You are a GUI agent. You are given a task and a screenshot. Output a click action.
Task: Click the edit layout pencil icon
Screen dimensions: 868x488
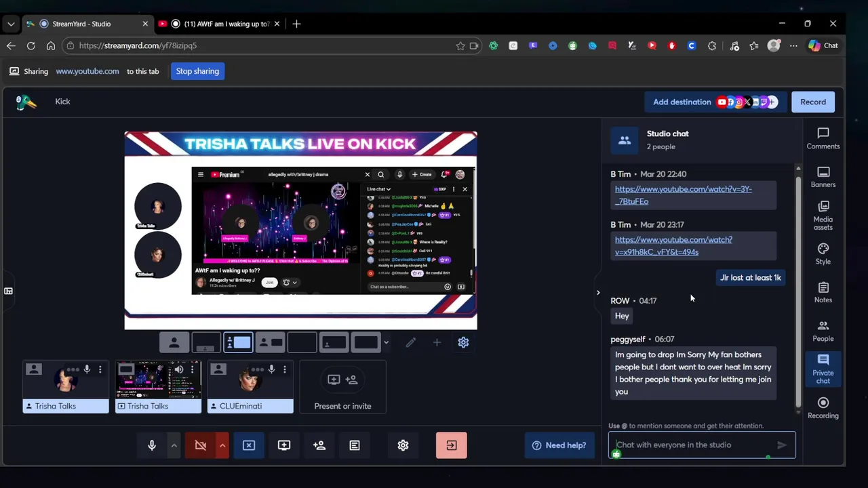coord(411,342)
